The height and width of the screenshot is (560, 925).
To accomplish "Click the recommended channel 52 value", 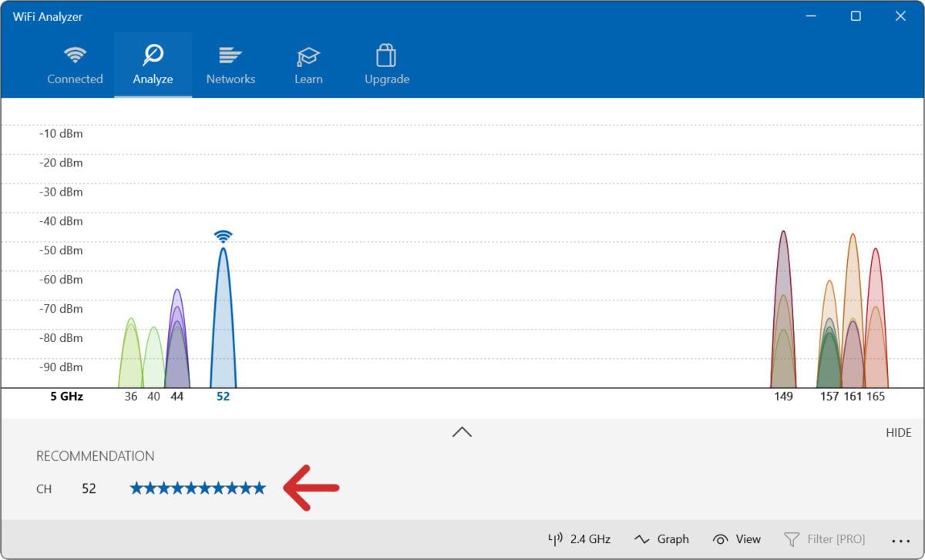I will pyautogui.click(x=88, y=488).
